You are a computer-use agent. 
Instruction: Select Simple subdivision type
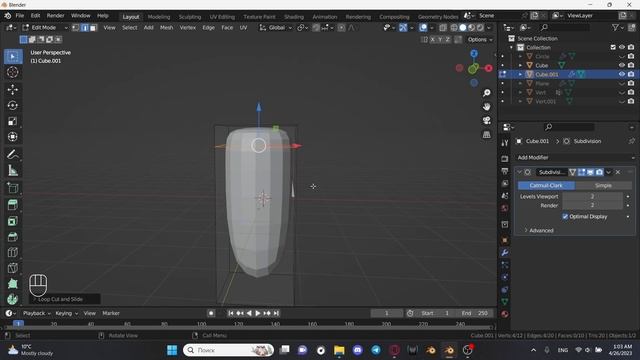click(603, 185)
